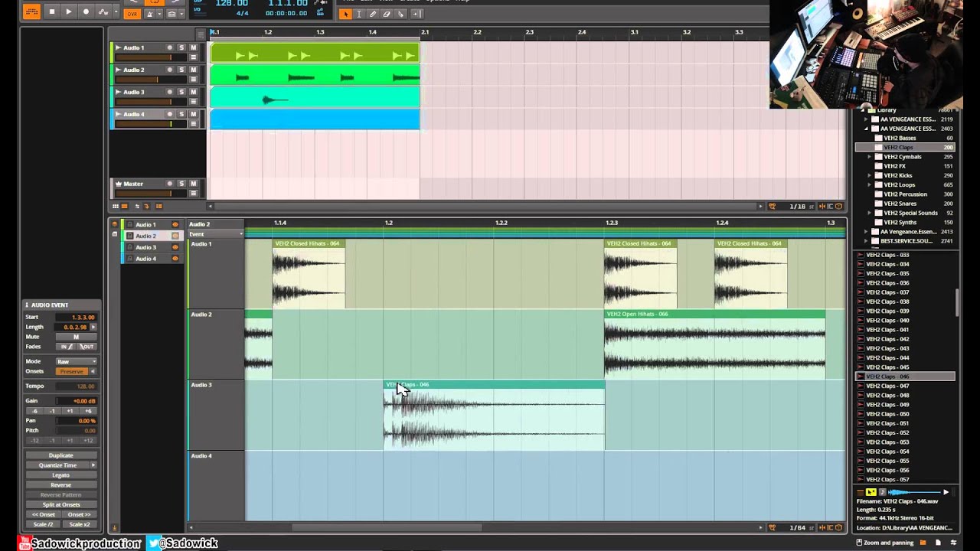Select the VEH2 Snares folder
Image resolution: width=980 pixels, height=551 pixels.
900,204
